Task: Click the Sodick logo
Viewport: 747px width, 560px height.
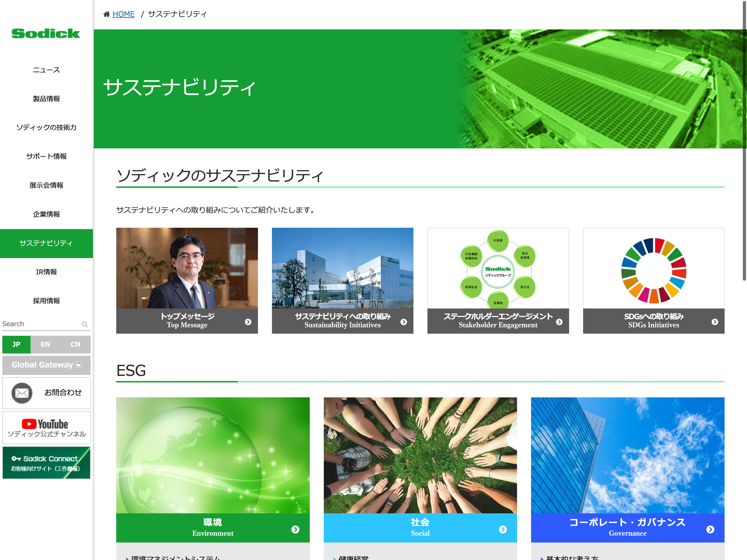Action: [46, 33]
